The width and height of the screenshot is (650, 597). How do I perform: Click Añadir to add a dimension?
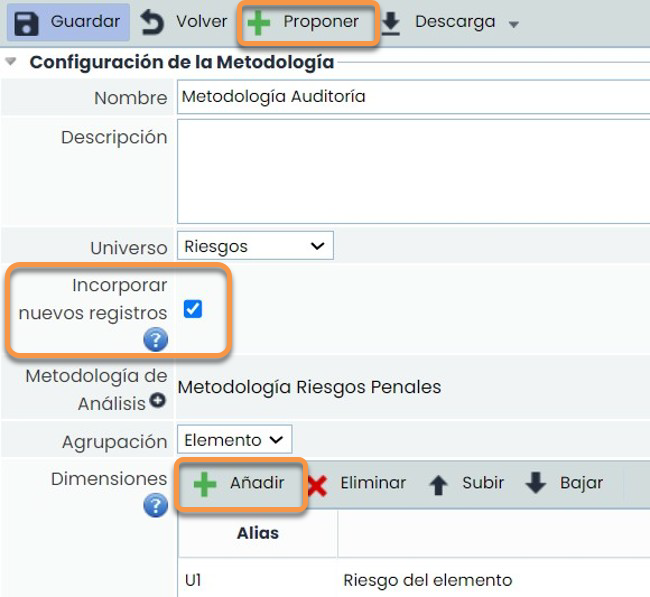point(242,484)
